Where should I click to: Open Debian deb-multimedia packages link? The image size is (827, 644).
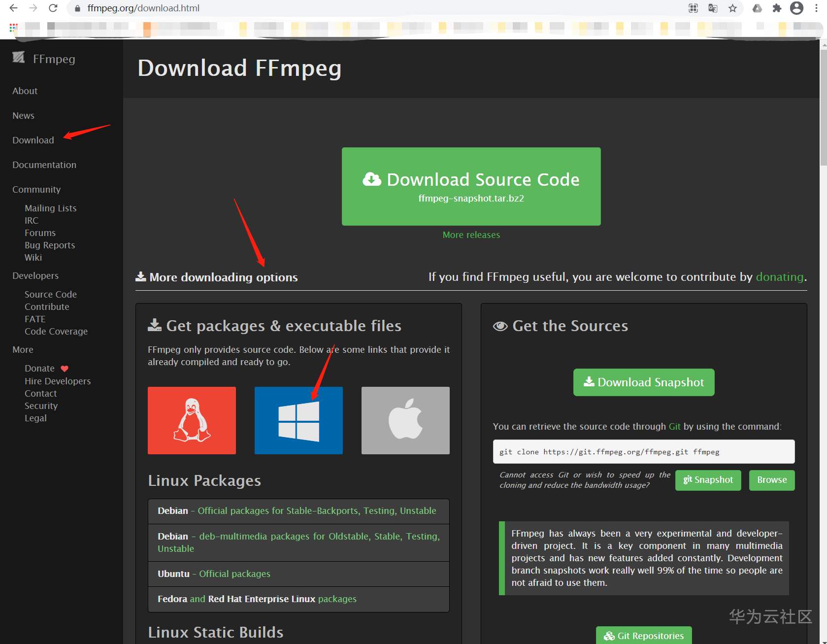coord(298,542)
